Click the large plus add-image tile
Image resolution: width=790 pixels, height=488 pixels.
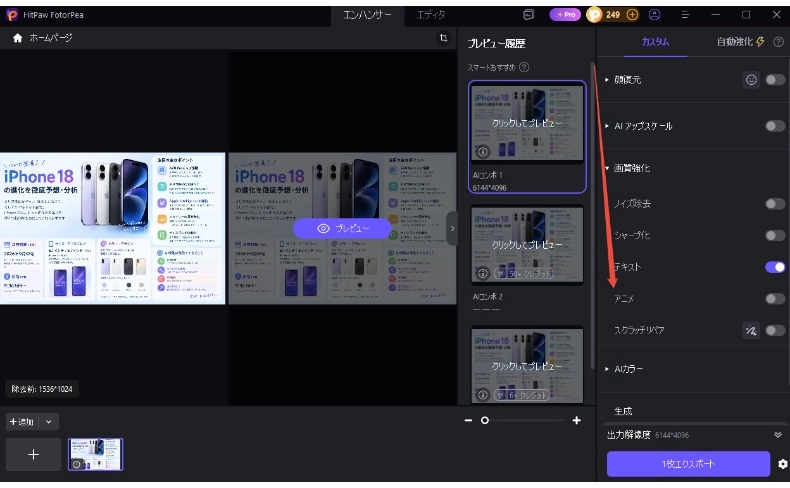pyautogui.click(x=33, y=455)
